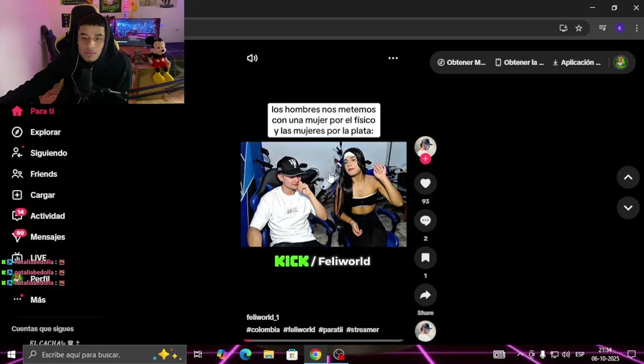Open the sound disc avatar below Share

tap(425, 331)
